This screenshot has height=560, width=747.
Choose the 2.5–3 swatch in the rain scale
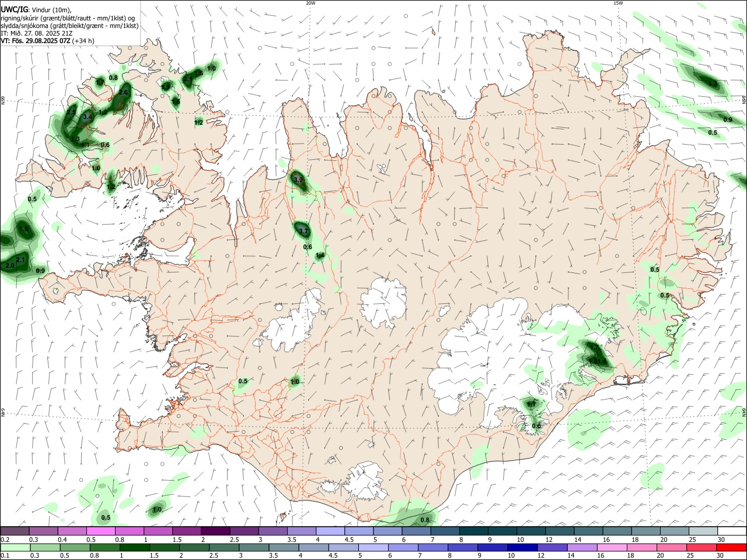tap(225, 548)
